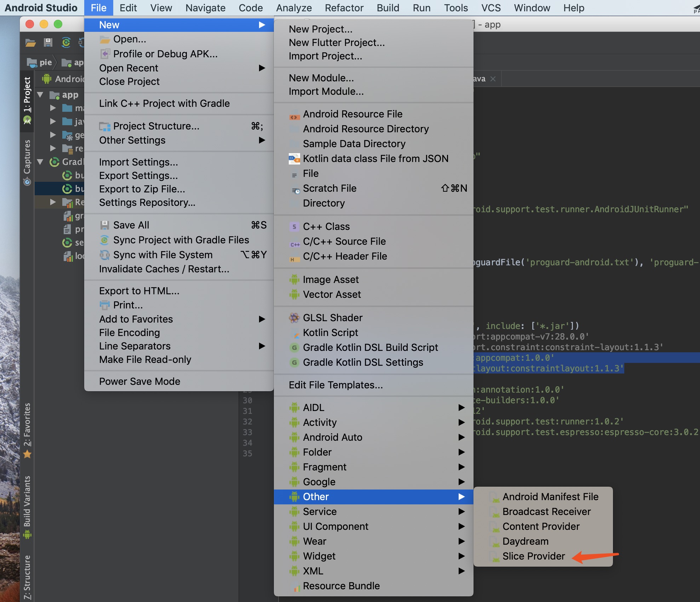
Task: Click the Kotlin data class JSON icon
Action: (294, 159)
